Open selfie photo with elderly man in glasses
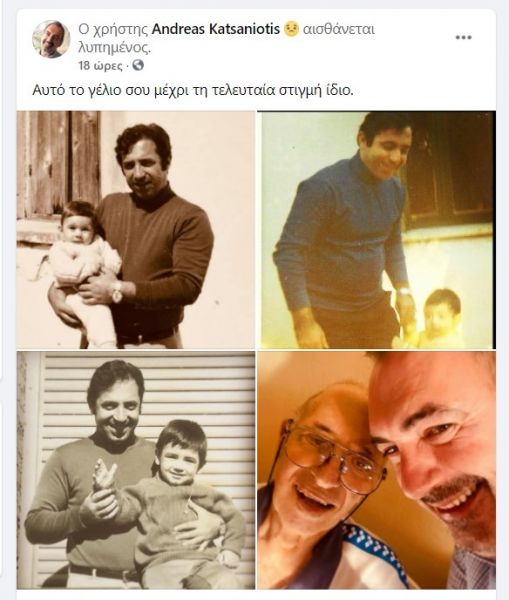 click(x=377, y=470)
